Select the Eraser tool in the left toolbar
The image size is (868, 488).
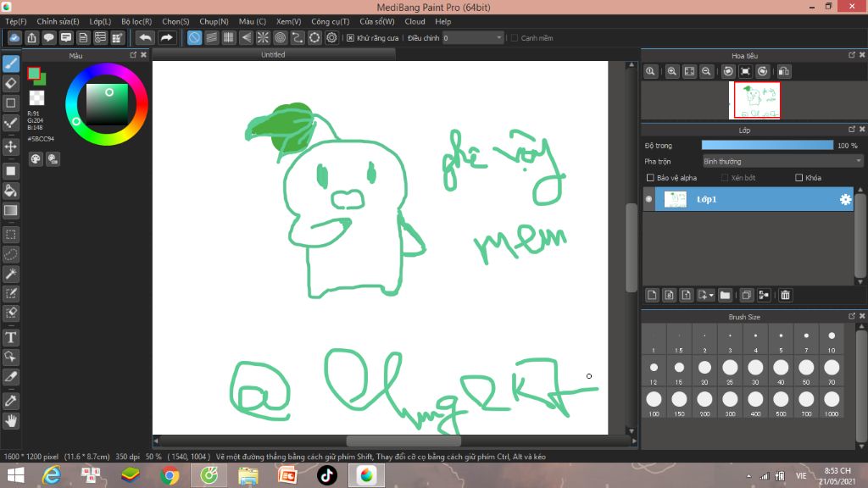click(x=11, y=84)
